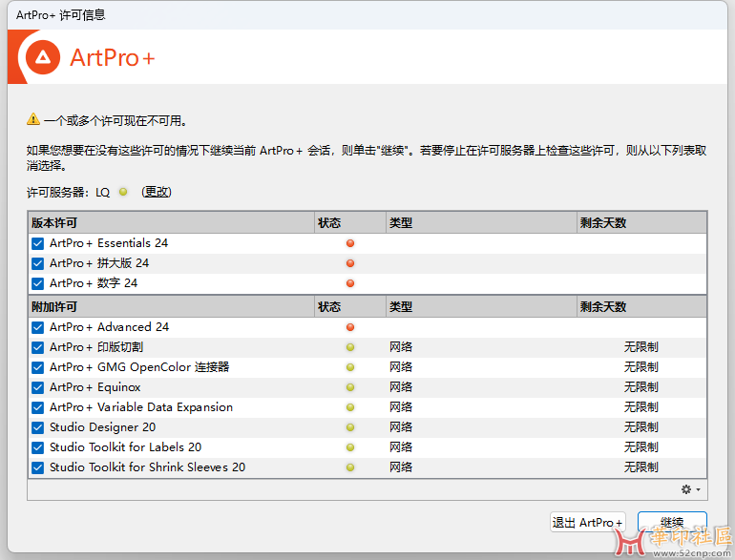Select the ArtPro+ Essentials 24 row text
This screenshot has height=560, width=735.
point(109,243)
